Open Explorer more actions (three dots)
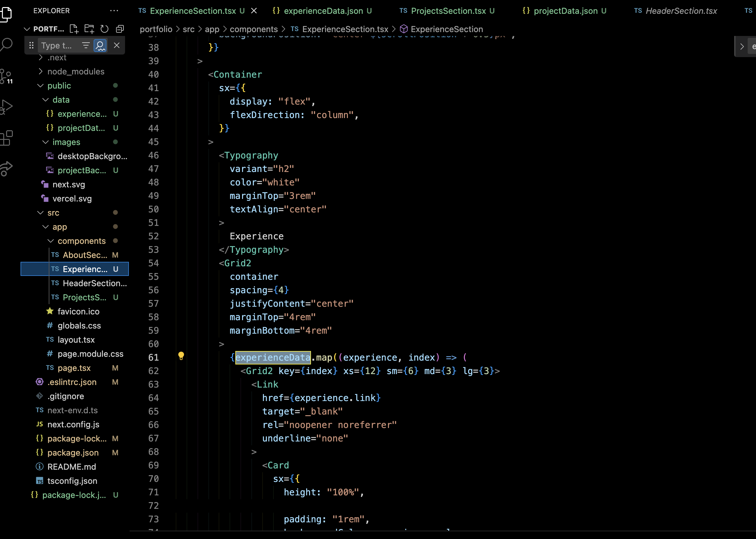756x539 pixels. click(x=114, y=11)
